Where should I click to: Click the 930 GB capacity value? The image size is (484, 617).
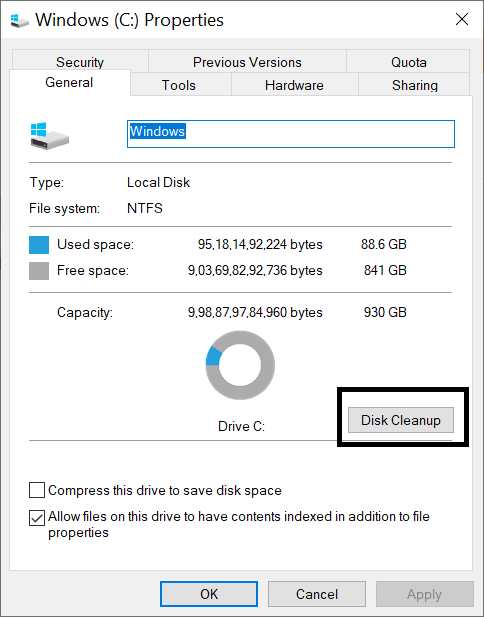pyautogui.click(x=385, y=312)
